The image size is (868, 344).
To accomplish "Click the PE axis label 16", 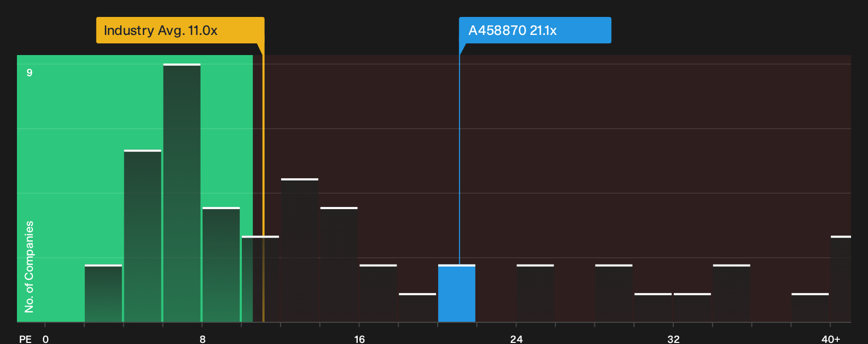I will 359,339.
